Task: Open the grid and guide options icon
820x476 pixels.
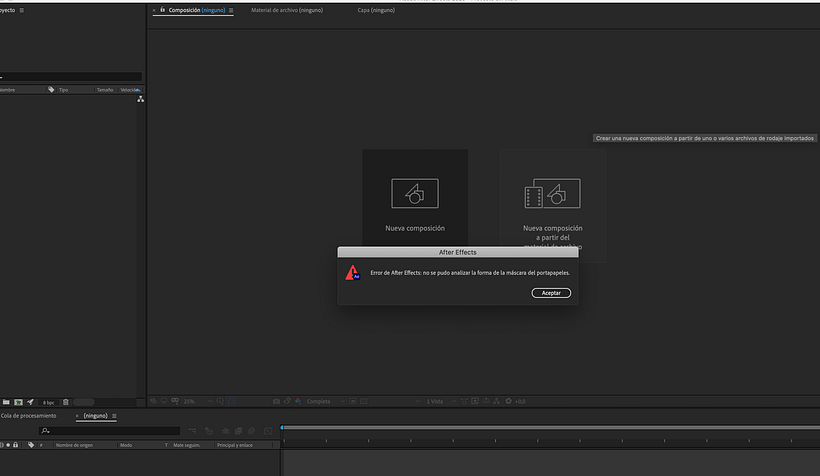Action: pyautogui.click(x=220, y=401)
